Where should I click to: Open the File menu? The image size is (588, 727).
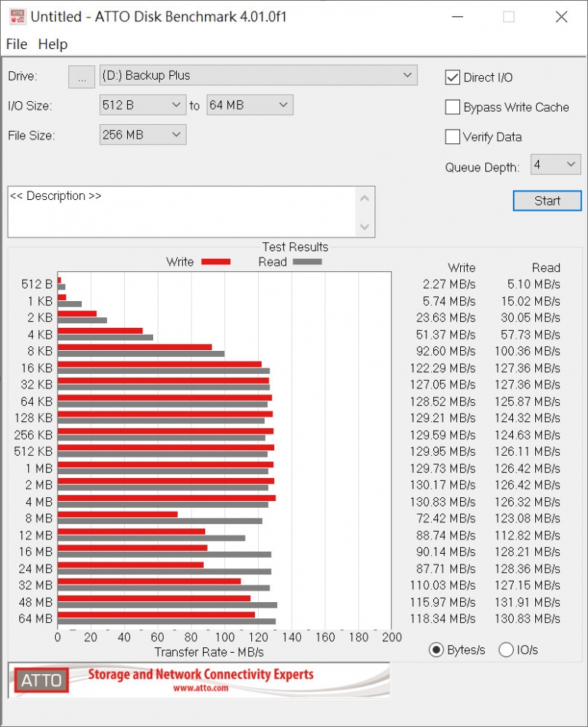coord(17,44)
